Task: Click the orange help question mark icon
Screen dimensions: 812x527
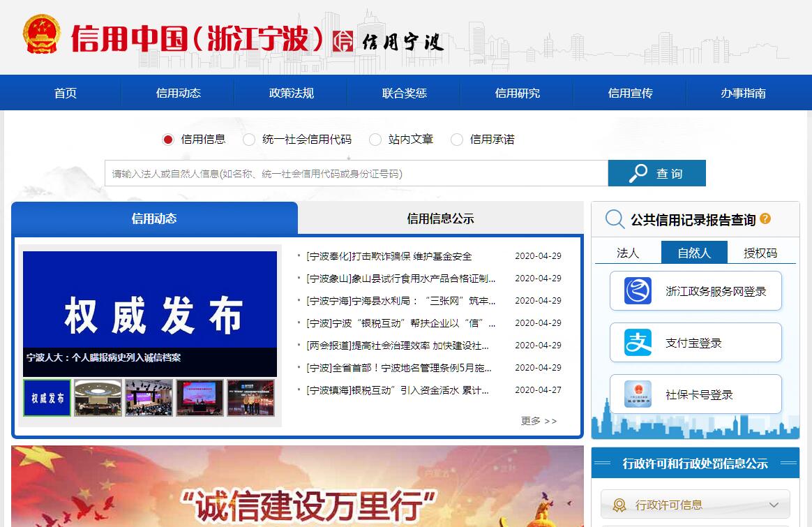Action: click(765, 218)
